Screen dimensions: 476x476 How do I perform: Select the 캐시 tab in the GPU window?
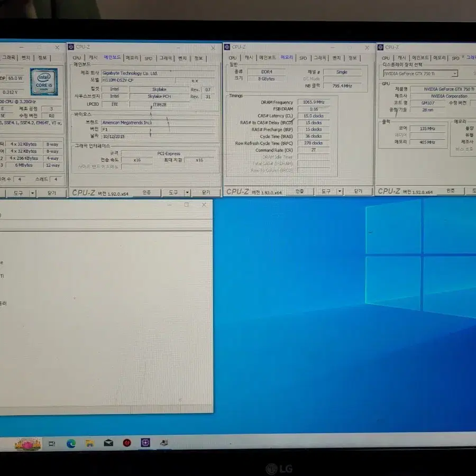[x=400, y=58]
